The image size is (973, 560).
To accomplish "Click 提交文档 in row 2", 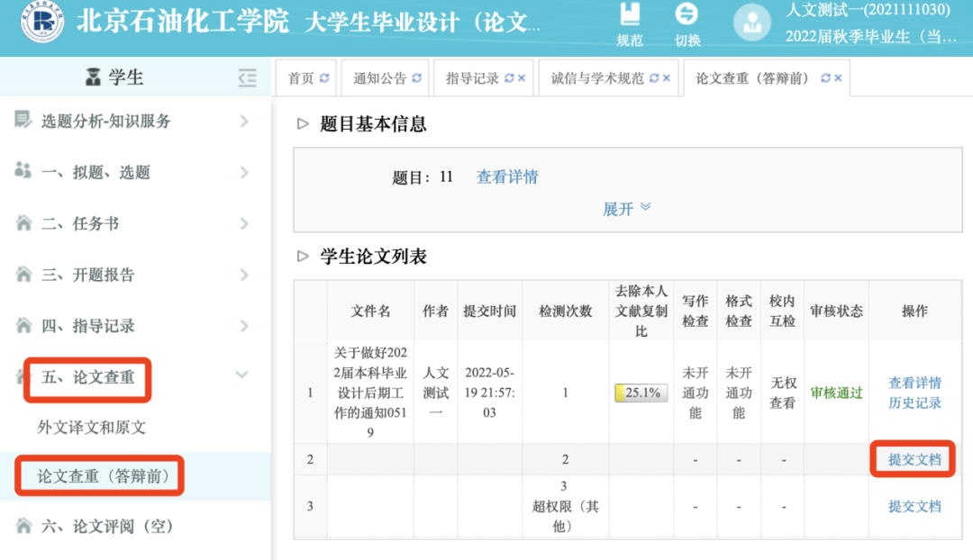I will (914, 459).
